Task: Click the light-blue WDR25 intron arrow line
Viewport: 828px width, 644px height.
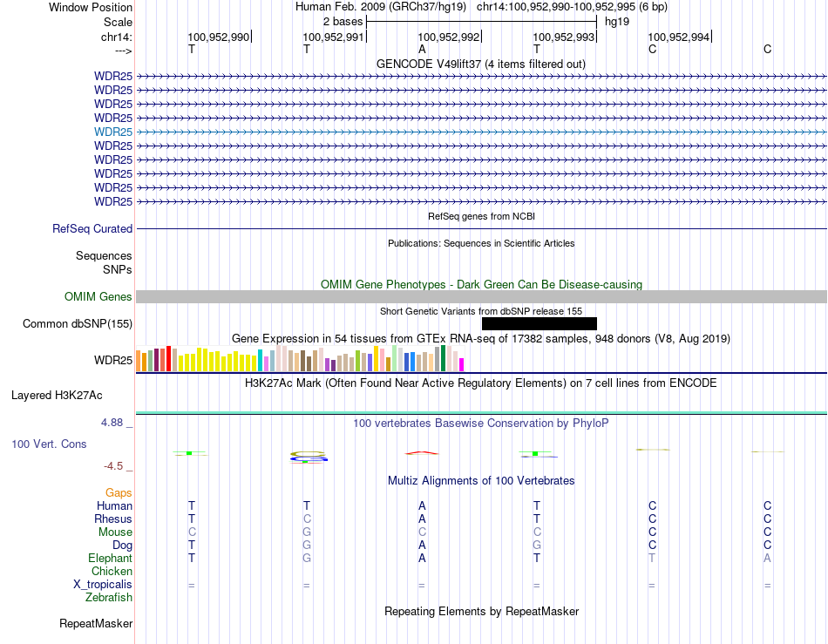Action: click(x=481, y=132)
